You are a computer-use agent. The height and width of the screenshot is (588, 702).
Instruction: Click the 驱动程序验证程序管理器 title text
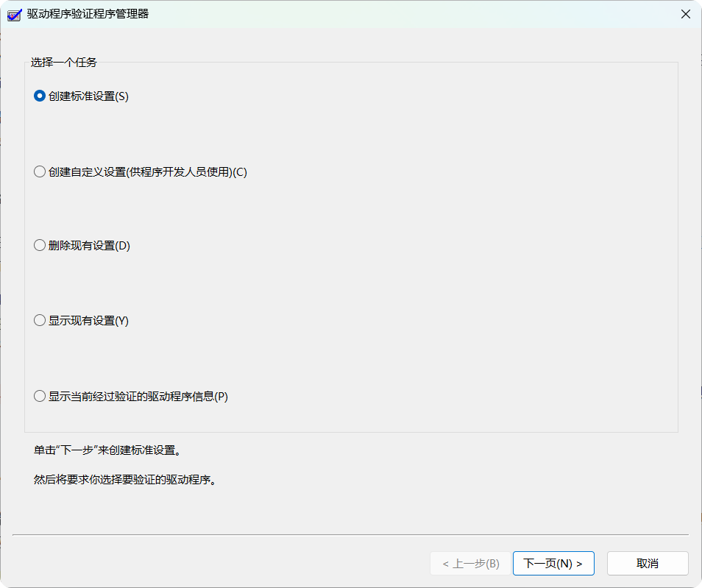point(88,14)
